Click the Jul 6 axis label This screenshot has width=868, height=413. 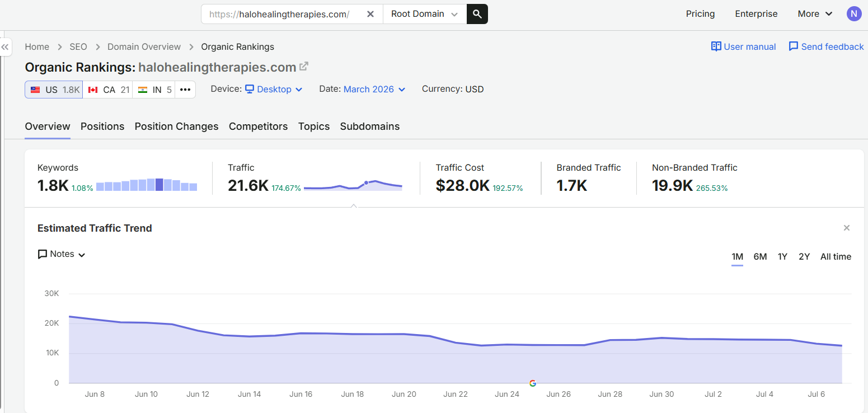point(816,395)
